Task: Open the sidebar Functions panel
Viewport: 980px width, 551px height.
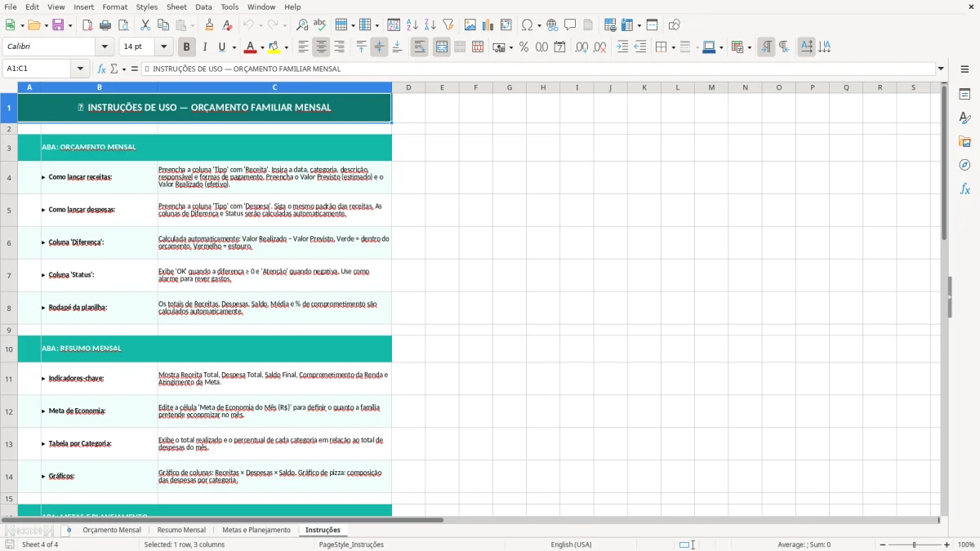Action: click(x=964, y=189)
